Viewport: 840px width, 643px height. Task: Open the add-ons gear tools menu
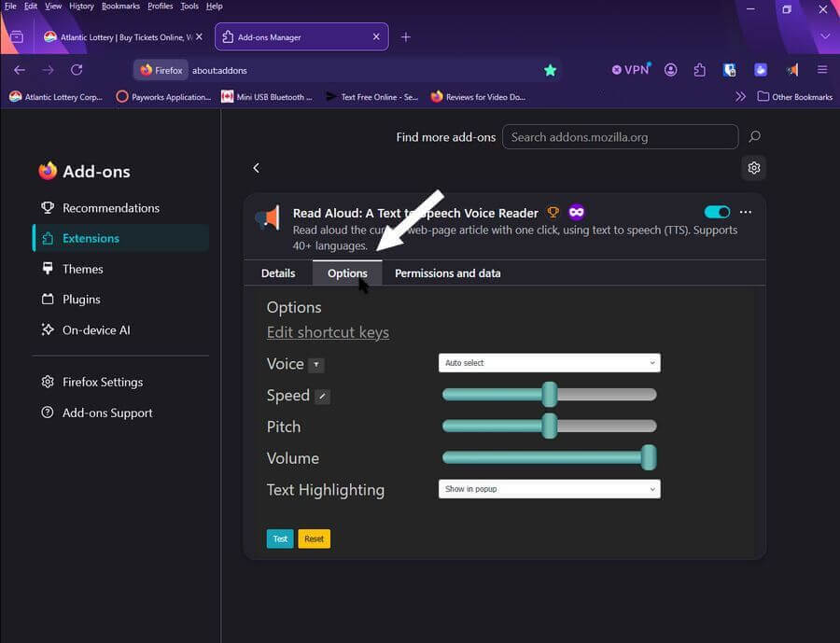pos(754,168)
